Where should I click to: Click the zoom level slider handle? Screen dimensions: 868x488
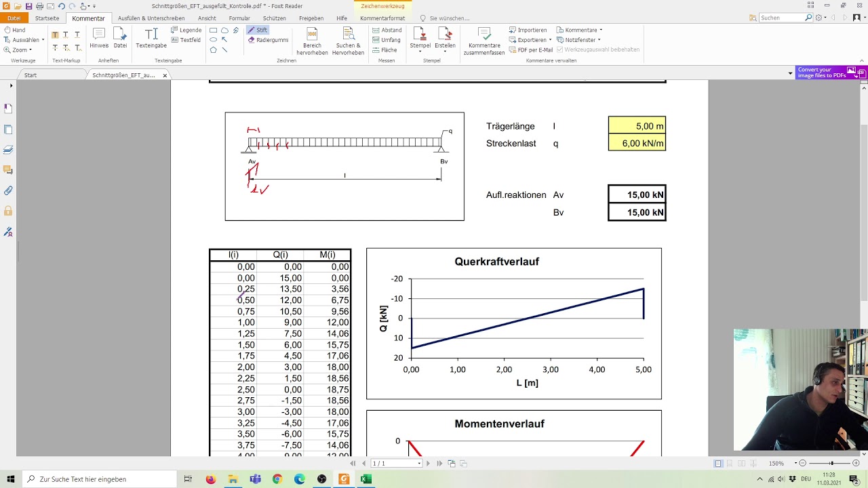(x=831, y=463)
